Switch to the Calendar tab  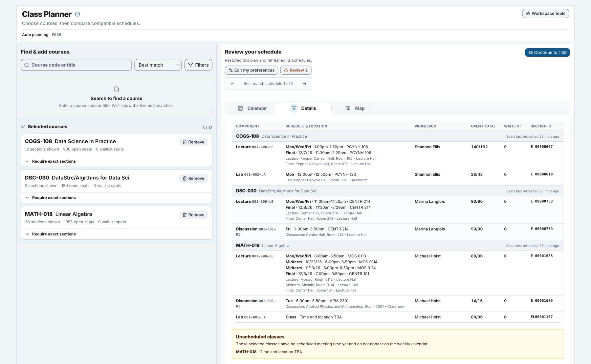[252, 108]
